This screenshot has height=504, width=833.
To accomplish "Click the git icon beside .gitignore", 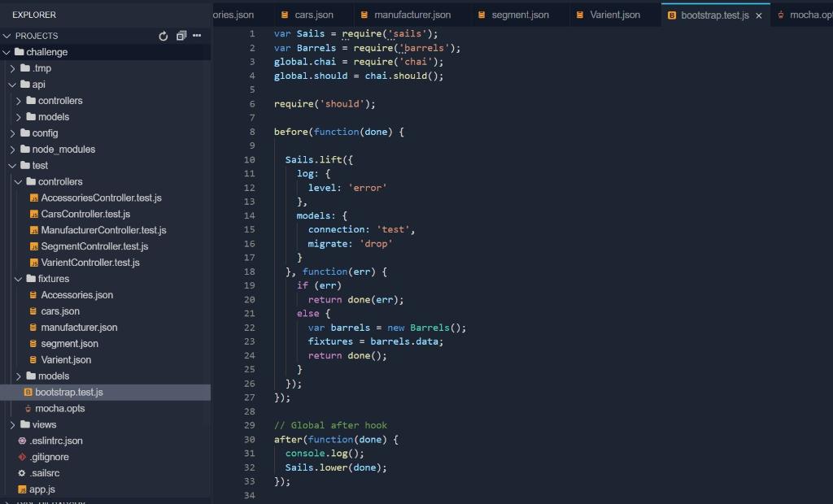I will click(23, 457).
